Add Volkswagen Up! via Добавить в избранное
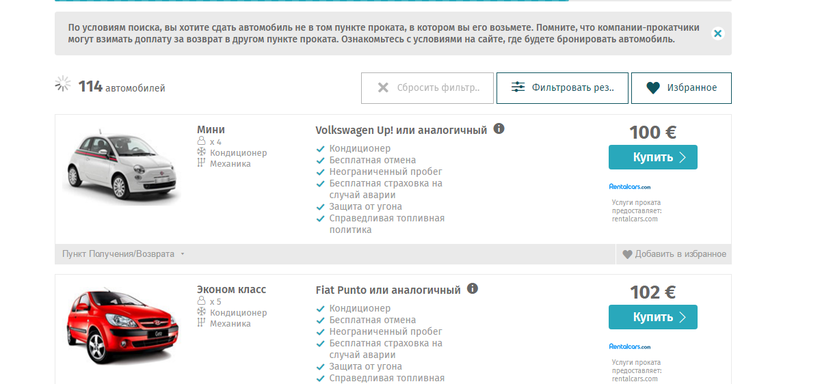 tap(674, 254)
